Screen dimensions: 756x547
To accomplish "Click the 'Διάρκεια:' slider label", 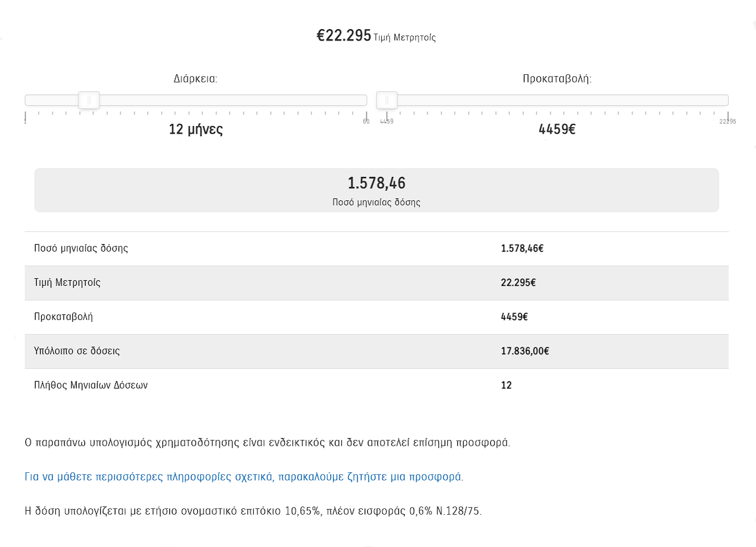I will point(196,79).
